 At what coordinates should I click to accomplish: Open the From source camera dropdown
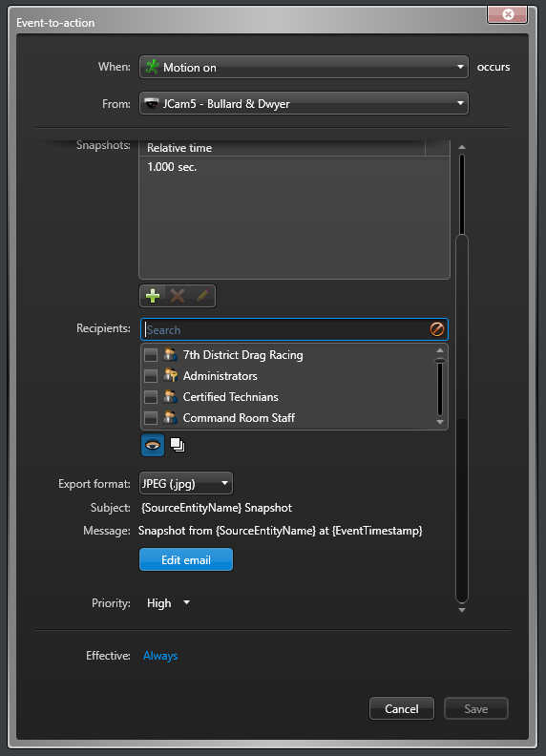pos(304,103)
